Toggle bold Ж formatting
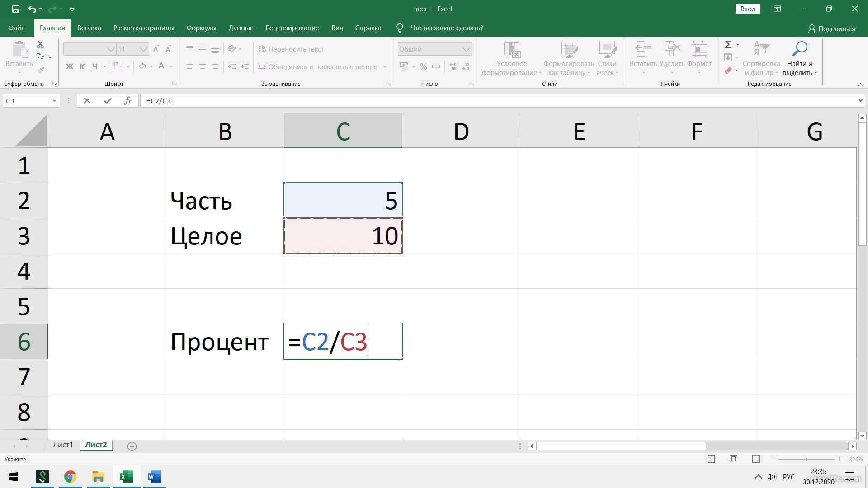The image size is (868, 488). point(70,66)
